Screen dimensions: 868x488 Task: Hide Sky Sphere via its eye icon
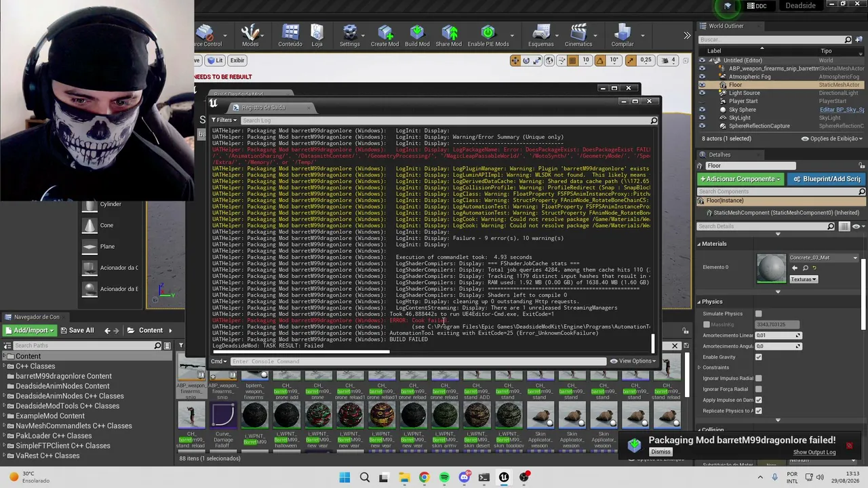pyautogui.click(x=702, y=109)
